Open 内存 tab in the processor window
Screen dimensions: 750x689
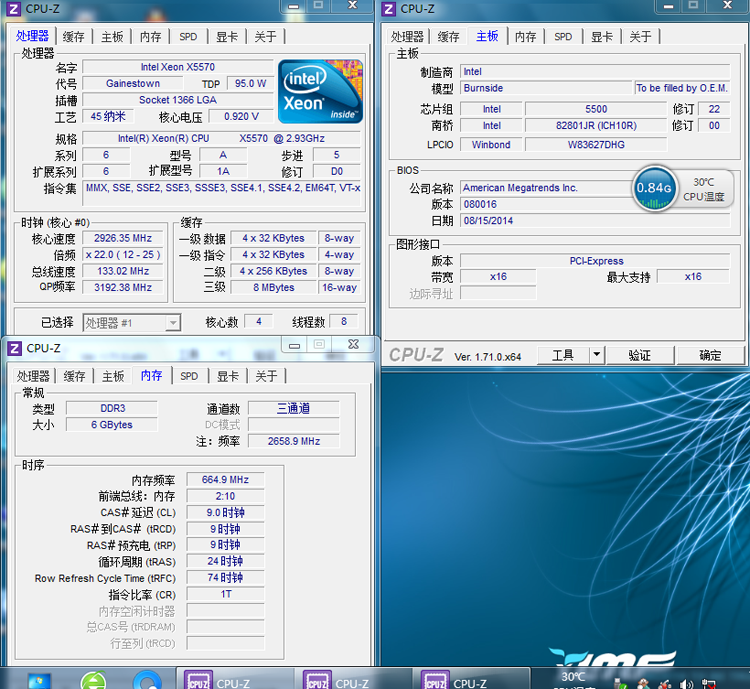151,37
